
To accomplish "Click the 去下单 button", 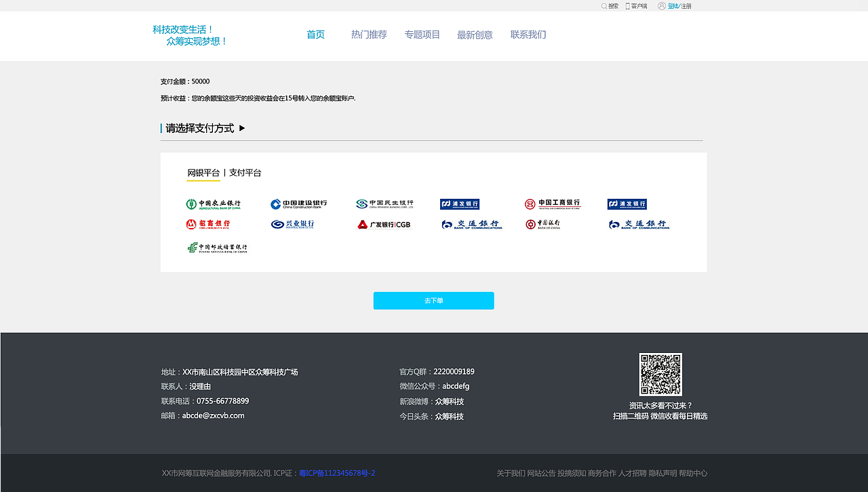I will point(433,301).
